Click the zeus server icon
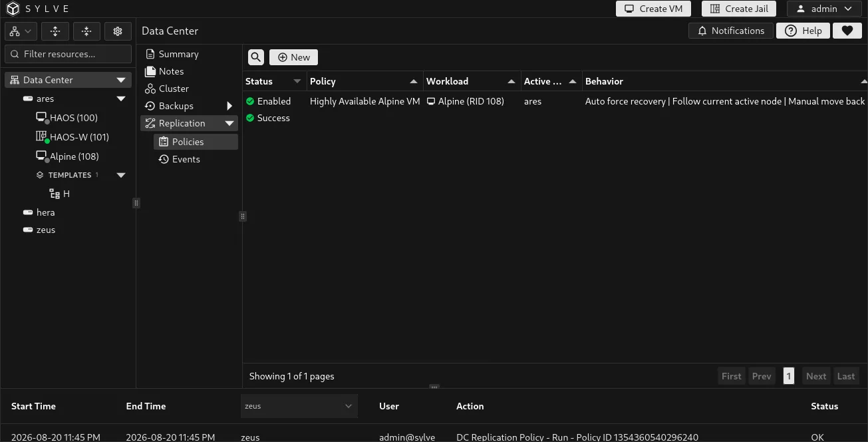The width and height of the screenshot is (868, 442). point(28,230)
